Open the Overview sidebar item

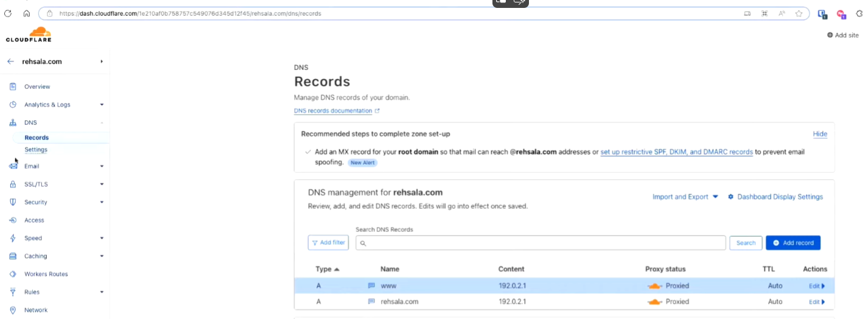coord(37,87)
